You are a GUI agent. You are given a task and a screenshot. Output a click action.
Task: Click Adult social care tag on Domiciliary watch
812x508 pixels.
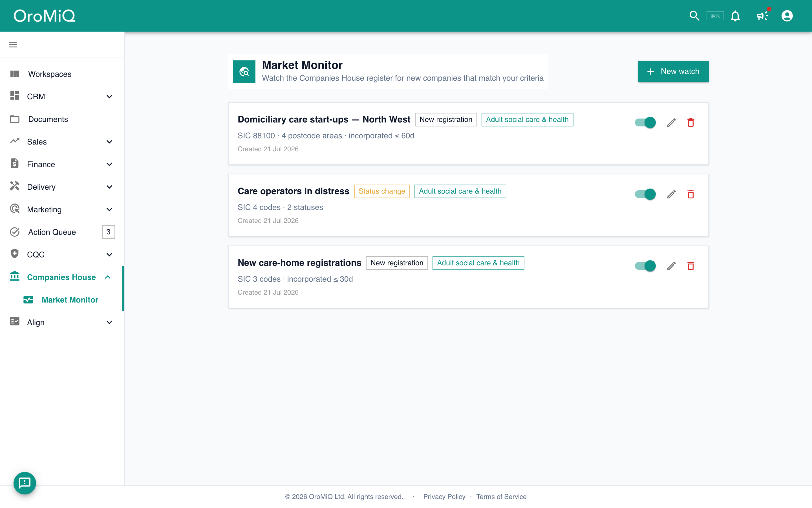pos(527,120)
